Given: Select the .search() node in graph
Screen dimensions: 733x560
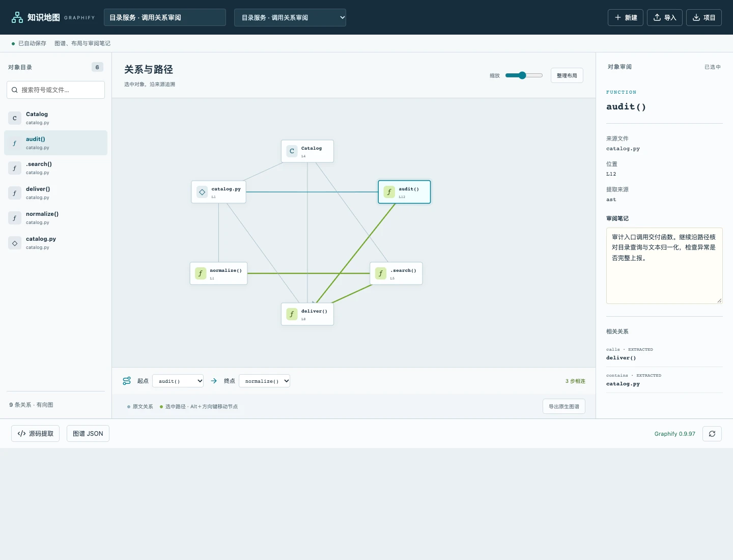Looking at the screenshot, I should (x=396, y=273).
